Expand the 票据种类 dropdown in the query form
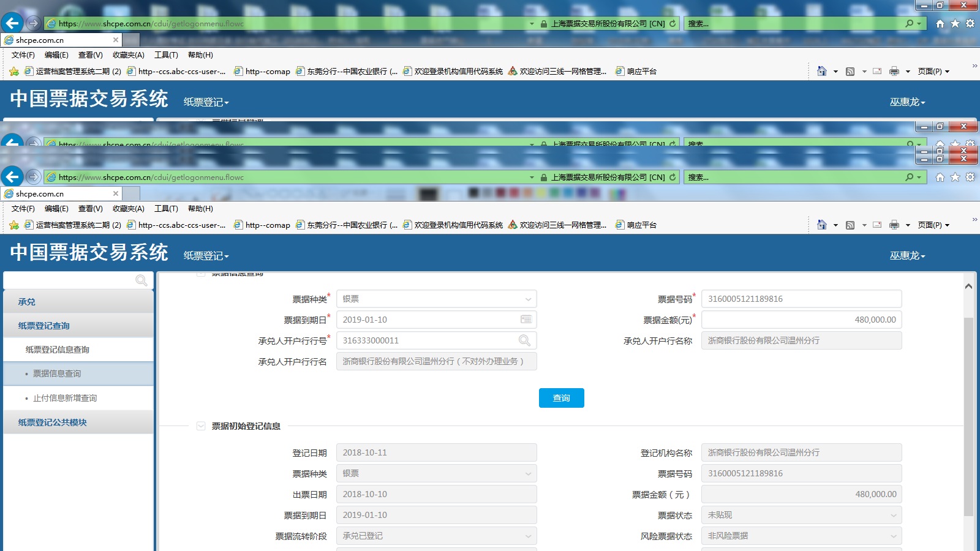980x551 pixels. 527,299
